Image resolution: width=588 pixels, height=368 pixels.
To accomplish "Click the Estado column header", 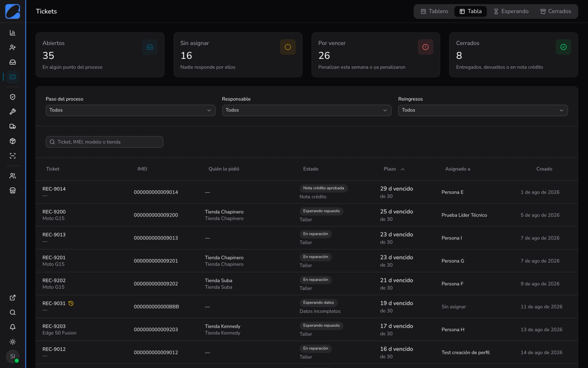I will tap(311, 169).
